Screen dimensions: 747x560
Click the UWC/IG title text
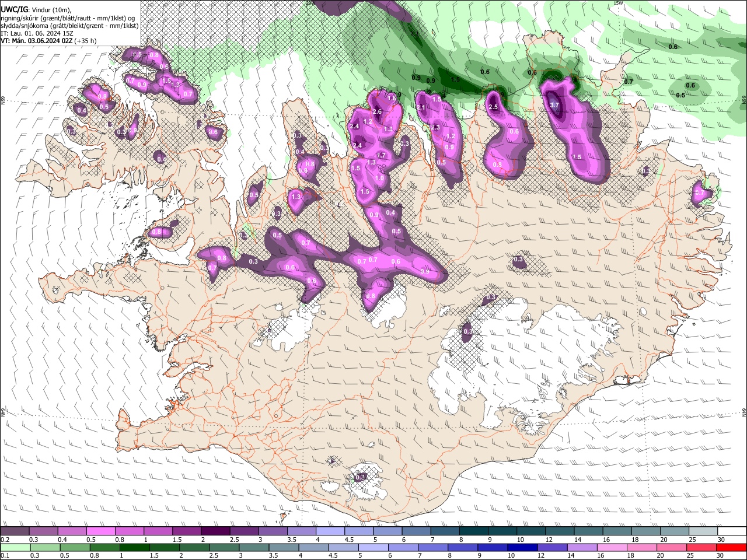15,10
